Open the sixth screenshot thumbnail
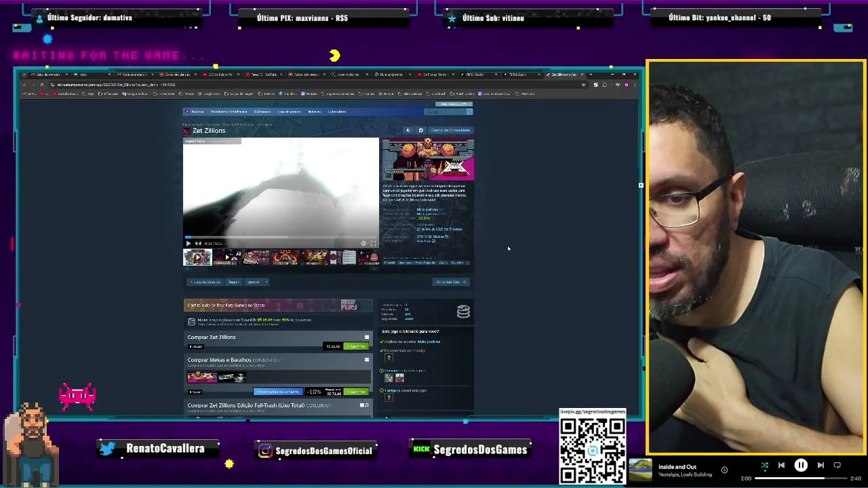 (343, 258)
